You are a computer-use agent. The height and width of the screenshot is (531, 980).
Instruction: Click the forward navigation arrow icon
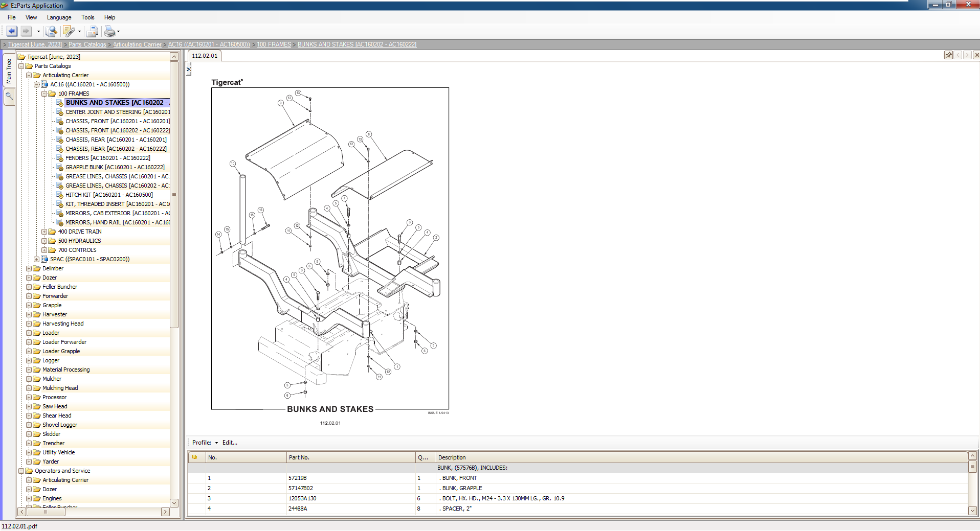pyautogui.click(x=26, y=31)
